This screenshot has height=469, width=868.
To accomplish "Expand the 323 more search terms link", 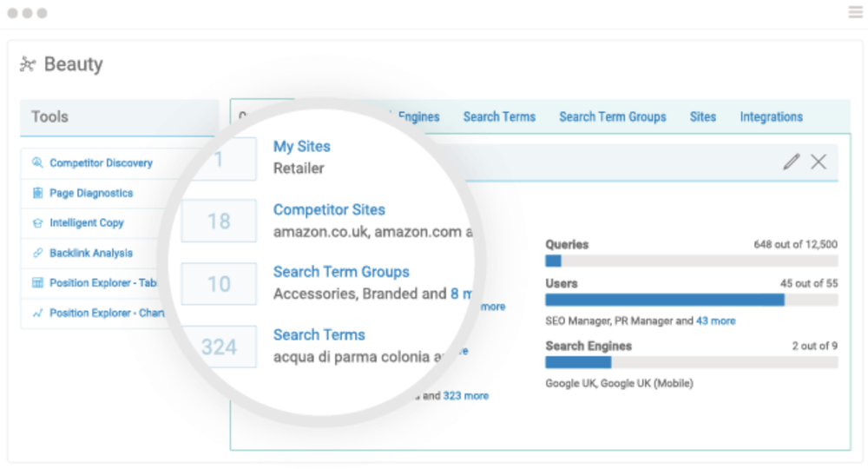I will 465,396.
